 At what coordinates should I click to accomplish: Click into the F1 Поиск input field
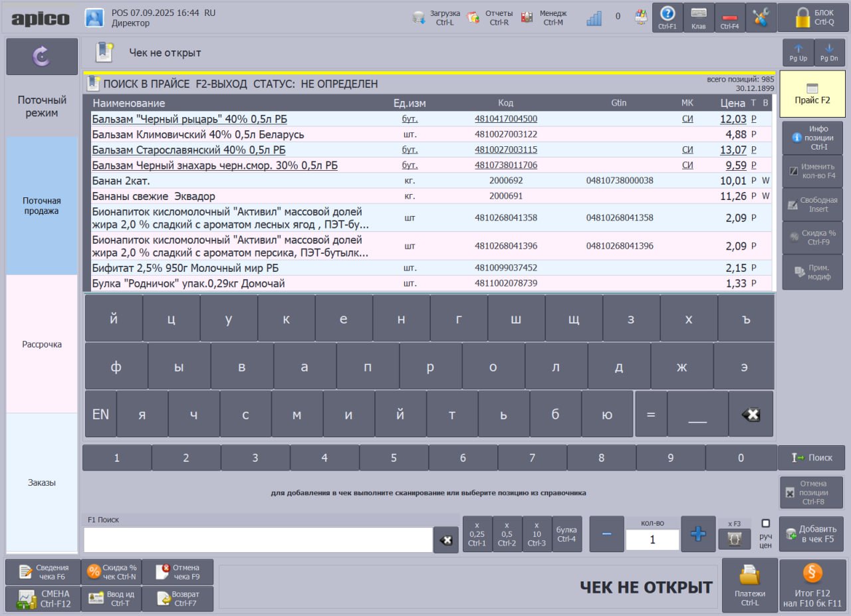click(x=258, y=540)
